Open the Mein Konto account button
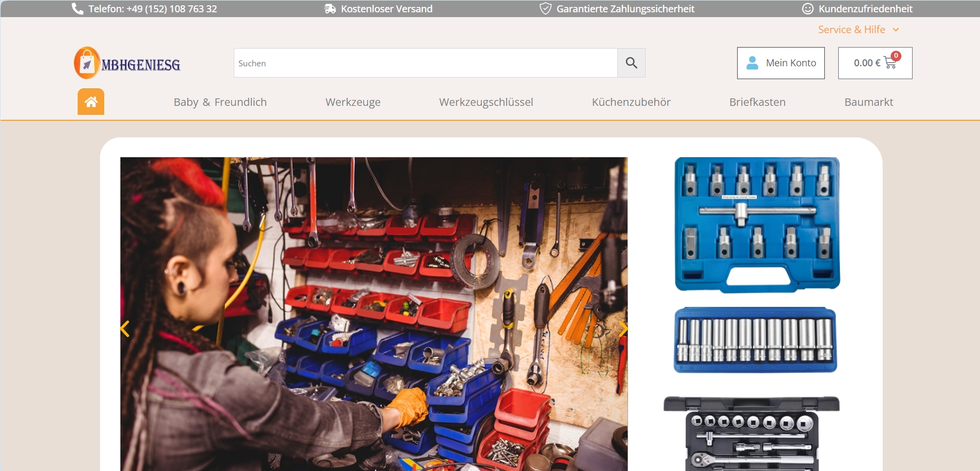Image resolution: width=980 pixels, height=471 pixels. 781,63
